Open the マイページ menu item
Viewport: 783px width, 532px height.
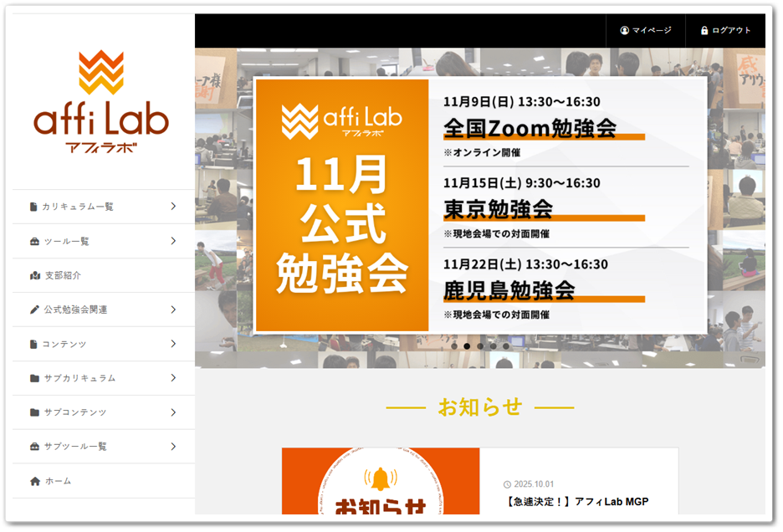click(x=648, y=31)
